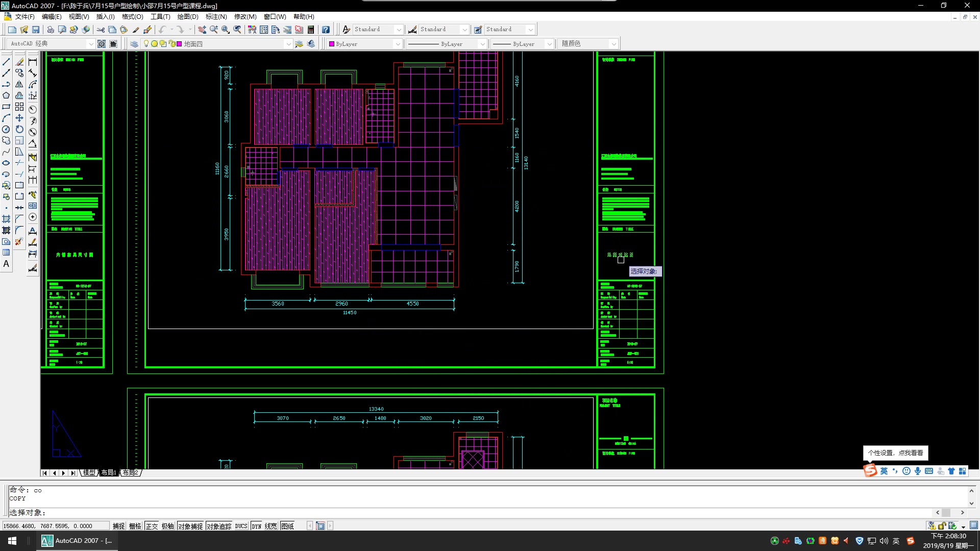Image resolution: width=980 pixels, height=551 pixels.
Task: Click the taskbar clock showing 2:08:30
Action: click(x=948, y=536)
